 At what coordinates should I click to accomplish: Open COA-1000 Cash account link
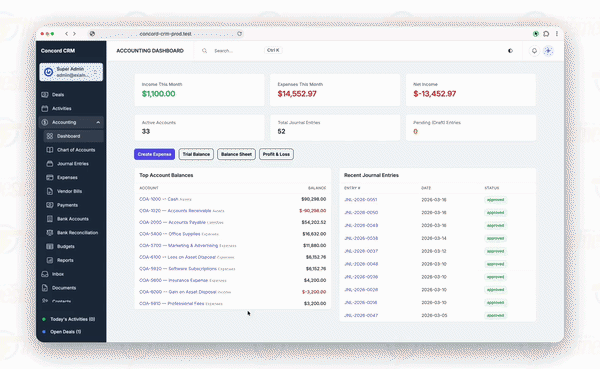coord(158,199)
